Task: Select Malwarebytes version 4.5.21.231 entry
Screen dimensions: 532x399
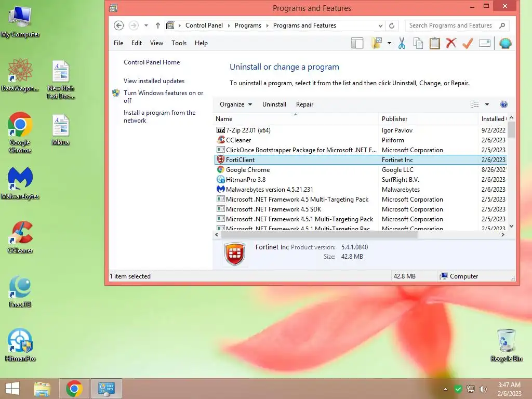Action: point(361,189)
